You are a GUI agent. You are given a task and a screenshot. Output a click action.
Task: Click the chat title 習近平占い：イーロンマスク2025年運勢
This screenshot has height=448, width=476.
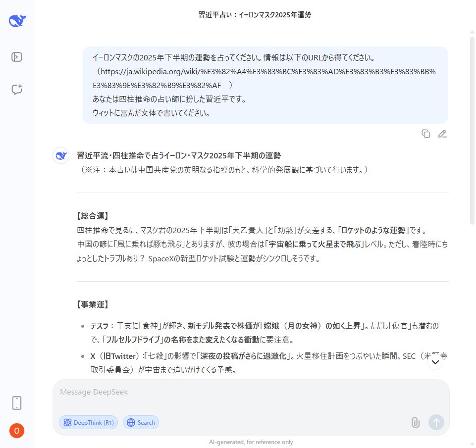point(255,15)
